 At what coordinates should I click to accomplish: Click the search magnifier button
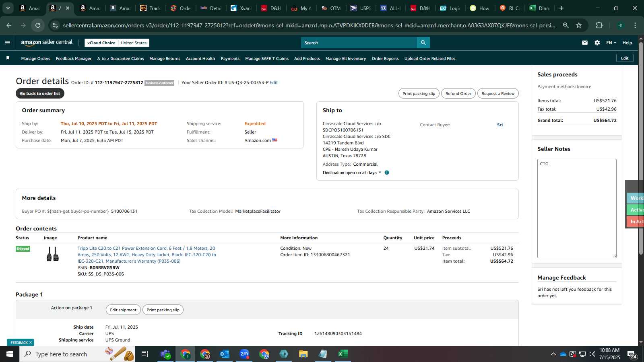click(x=423, y=43)
